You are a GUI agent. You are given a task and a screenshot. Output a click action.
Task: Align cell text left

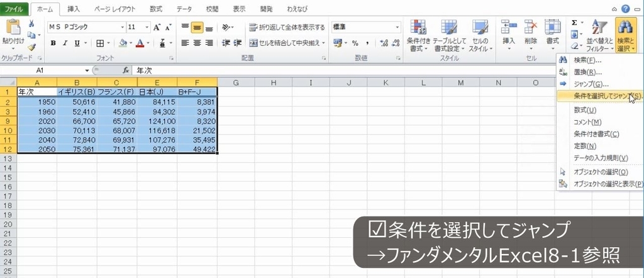pyautogui.click(x=186, y=43)
